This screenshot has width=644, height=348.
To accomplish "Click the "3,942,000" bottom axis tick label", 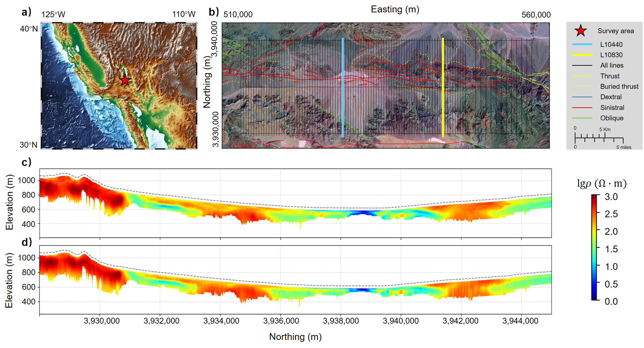I will point(461,321).
